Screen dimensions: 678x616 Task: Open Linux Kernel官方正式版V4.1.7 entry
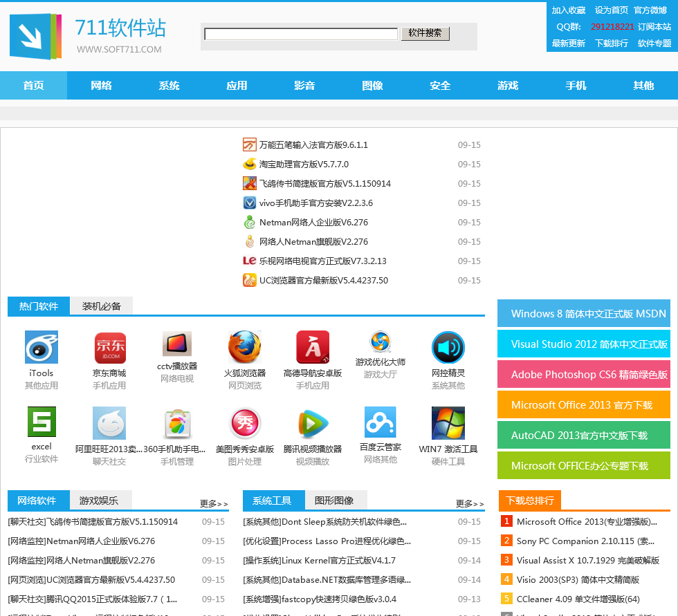tap(320, 560)
